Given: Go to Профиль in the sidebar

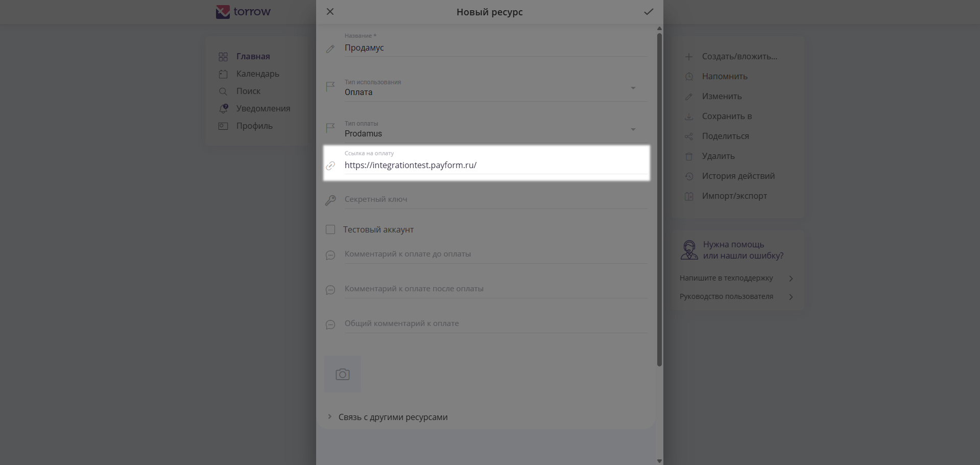Looking at the screenshot, I should click(x=254, y=126).
